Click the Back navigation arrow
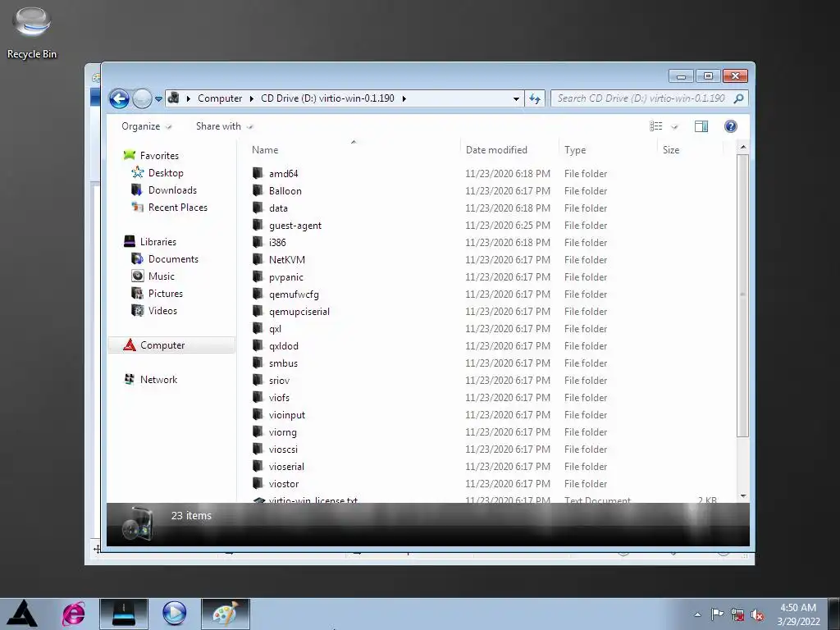Image resolution: width=840 pixels, height=630 pixels. [119, 98]
